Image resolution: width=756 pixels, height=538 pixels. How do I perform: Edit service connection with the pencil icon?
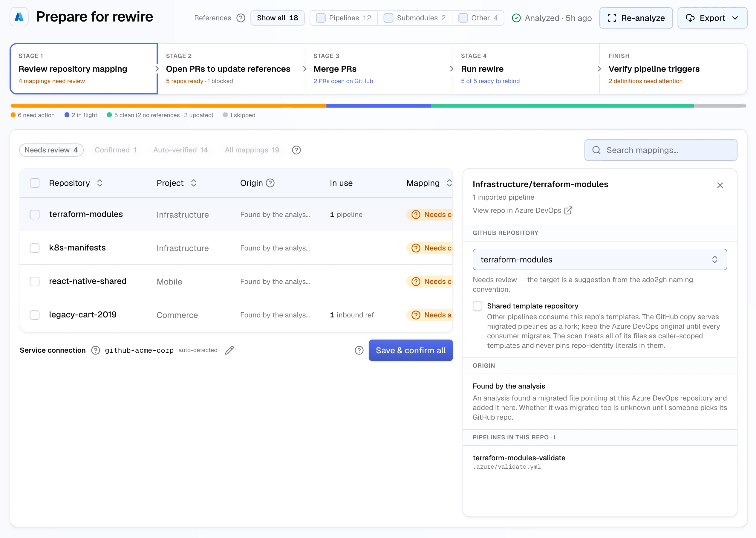point(229,350)
